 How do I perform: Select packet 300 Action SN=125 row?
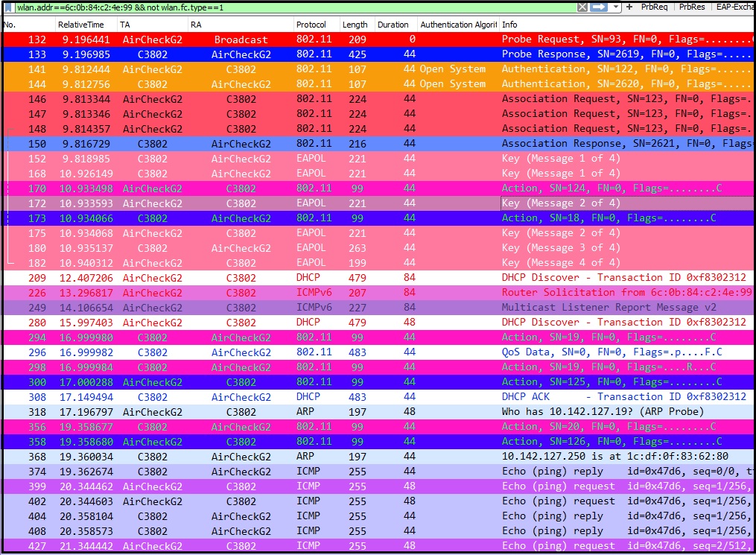(378, 382)
